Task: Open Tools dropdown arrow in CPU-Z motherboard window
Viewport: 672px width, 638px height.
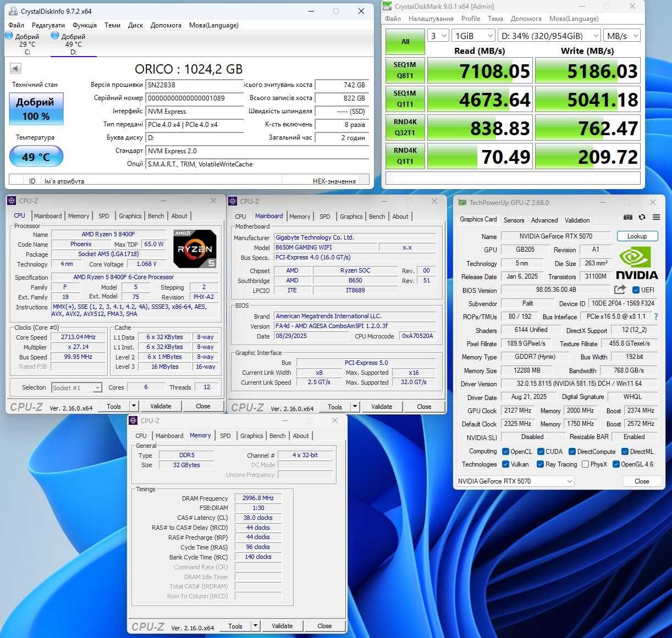Action: pos(355,407)
